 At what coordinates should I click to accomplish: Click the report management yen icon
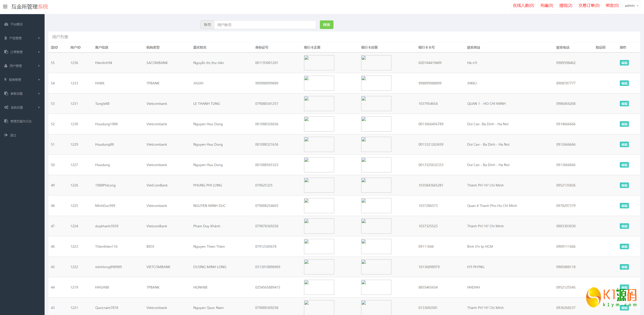pos(5,80)
